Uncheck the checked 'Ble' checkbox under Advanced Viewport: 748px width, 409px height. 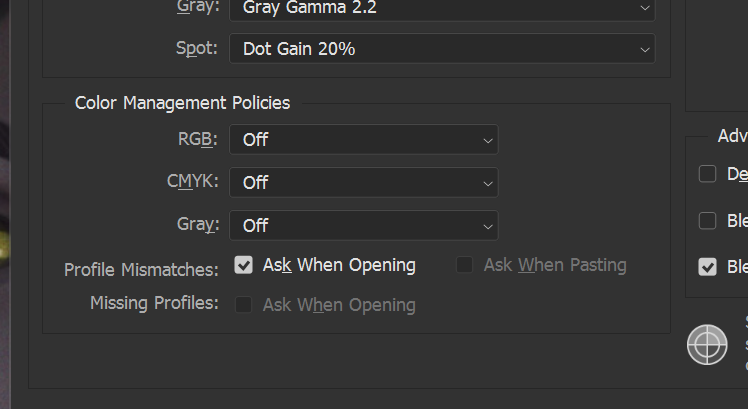point(707,267)
